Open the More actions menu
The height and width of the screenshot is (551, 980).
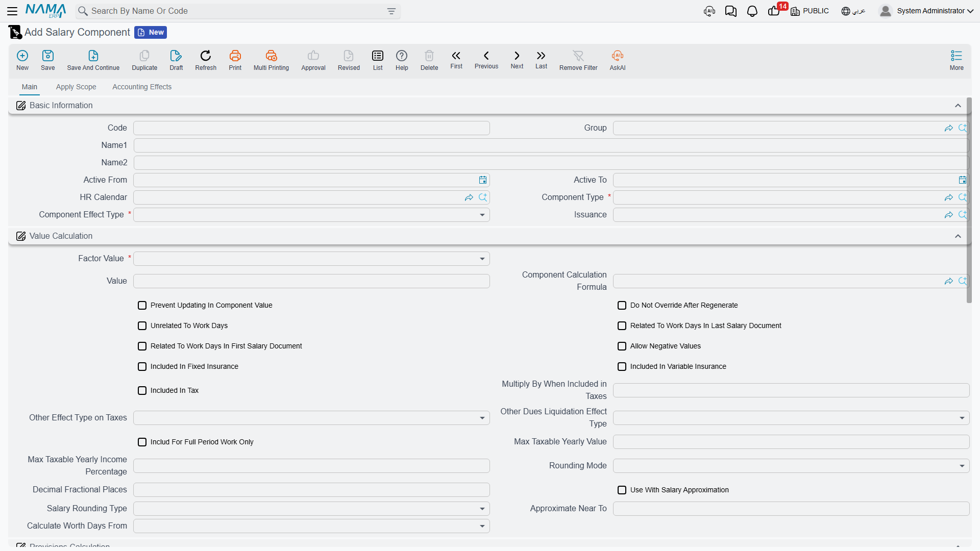click(957, 60)
